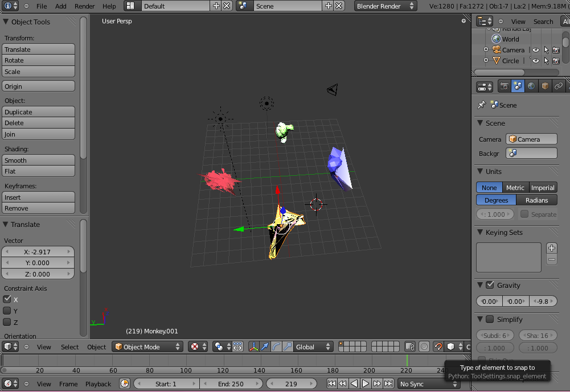570x392 pixels.
Task: Open the Object properties tab
Action: coord(545,86)
